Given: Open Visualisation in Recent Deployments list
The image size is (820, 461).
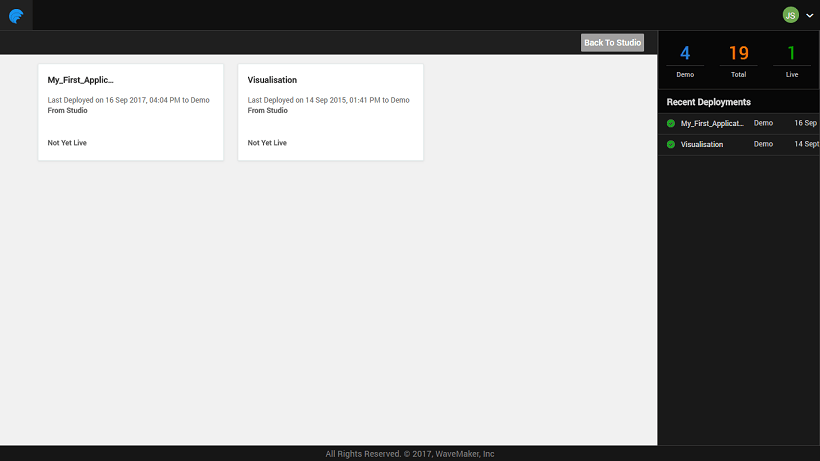Looking at the screenshot, I should (702, 144).
